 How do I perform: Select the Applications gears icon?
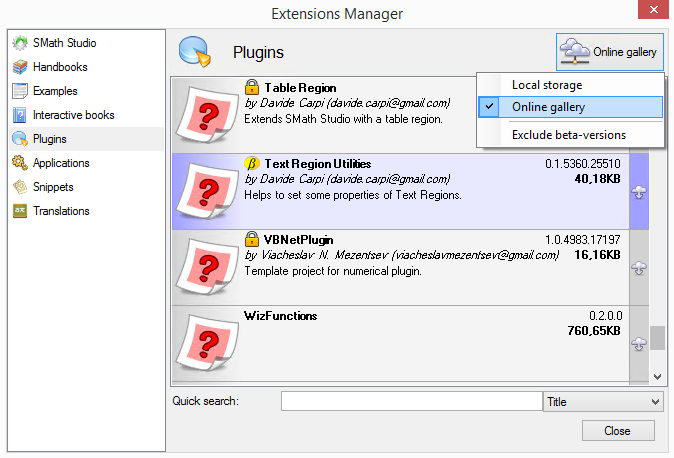[x=20, y=163]
